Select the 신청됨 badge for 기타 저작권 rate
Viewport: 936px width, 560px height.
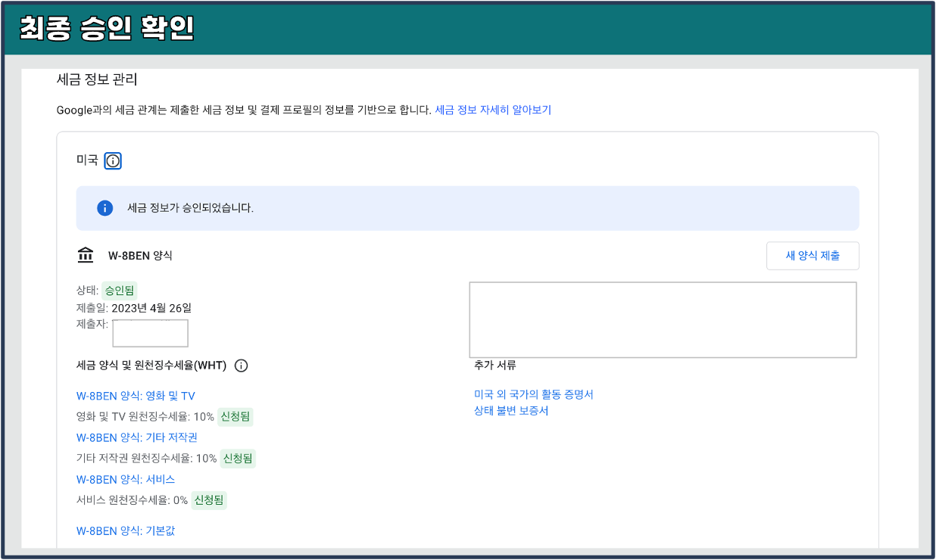click(239, 459)
